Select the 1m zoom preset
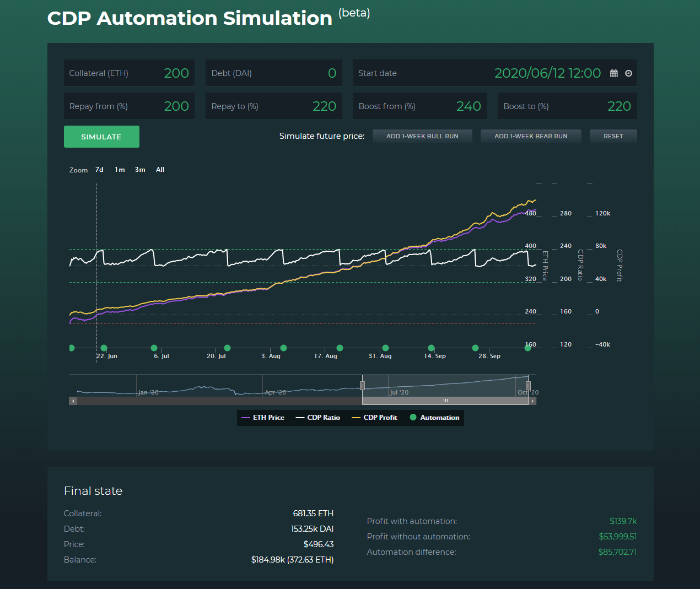Viewport: 700px width, 589px height. [120, 170]
